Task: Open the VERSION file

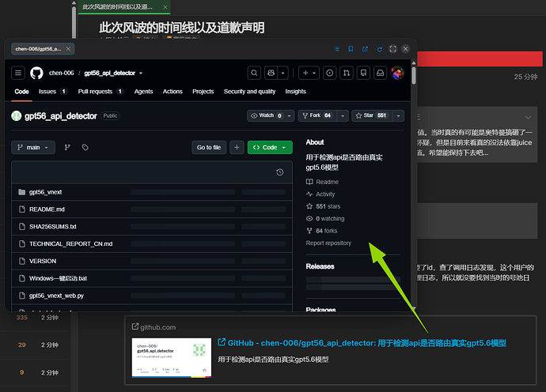Action: click(x=43, y=262)
